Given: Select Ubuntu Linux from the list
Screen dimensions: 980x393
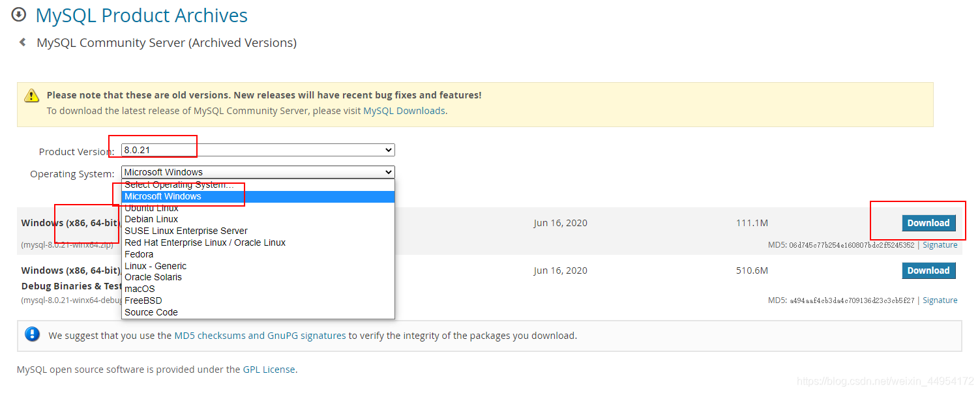Looking at the screenshot, I should 258,208.
